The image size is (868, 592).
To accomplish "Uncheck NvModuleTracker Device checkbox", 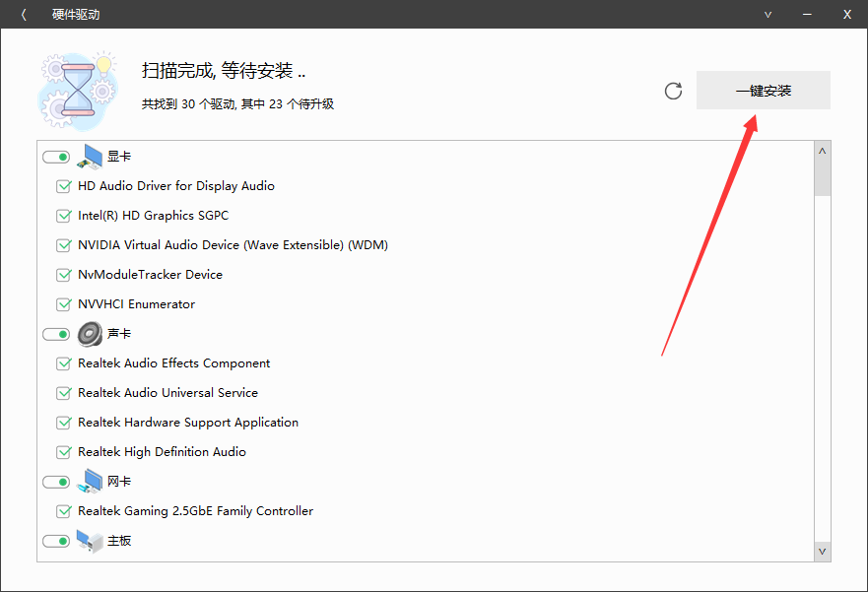I will (64, 275).
